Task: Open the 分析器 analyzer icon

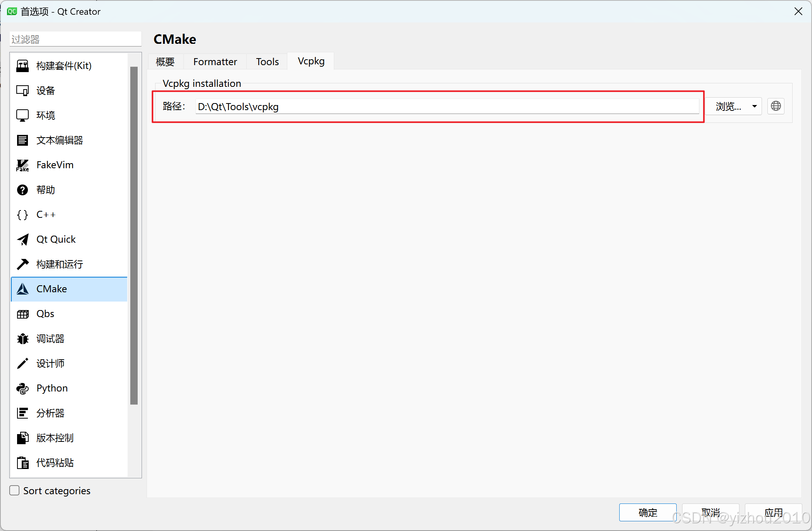Action: 22,413
